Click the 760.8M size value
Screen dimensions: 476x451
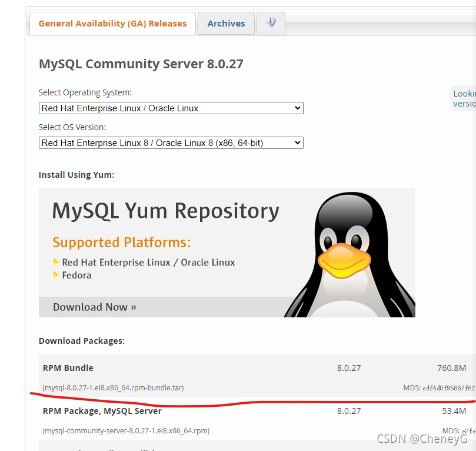(451, 368)
